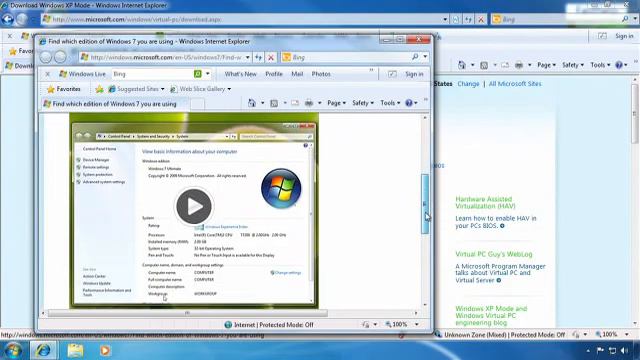The height and width of the screenshot is (360, 640).
Task: Open Safety menu in background window
Action: point(573,65)
